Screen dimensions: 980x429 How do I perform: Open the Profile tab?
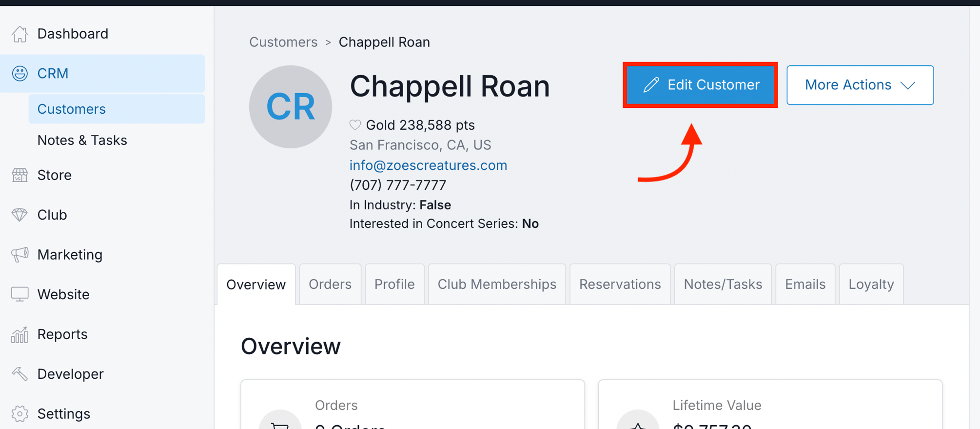pos(394,284)
